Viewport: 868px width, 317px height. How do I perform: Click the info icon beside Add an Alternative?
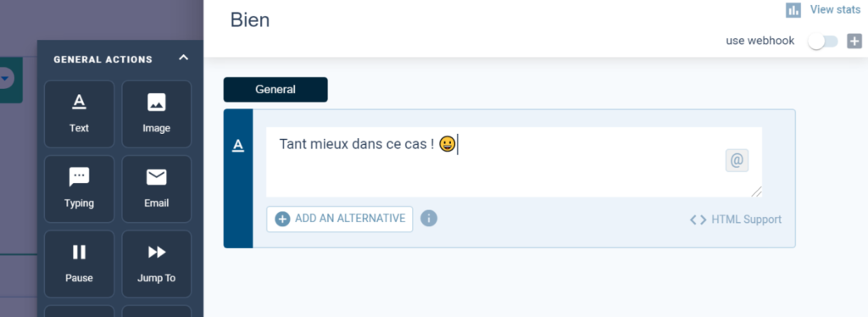pos(428,219)
